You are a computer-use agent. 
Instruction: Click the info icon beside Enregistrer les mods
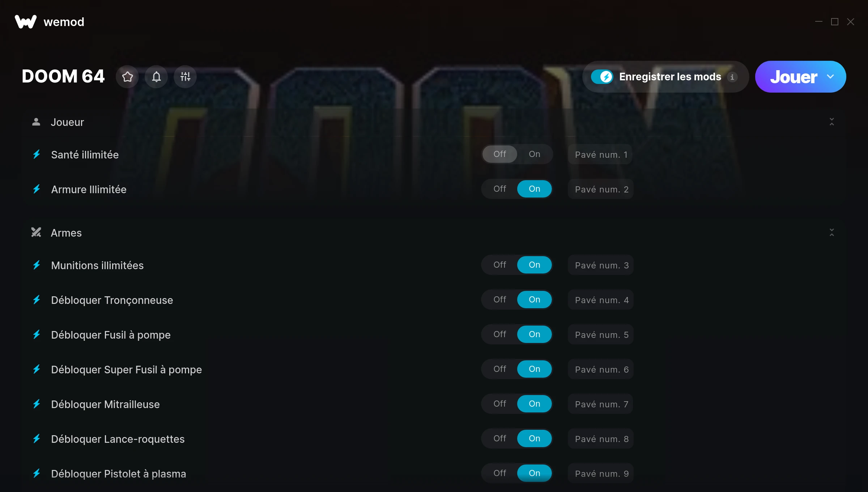732,77
